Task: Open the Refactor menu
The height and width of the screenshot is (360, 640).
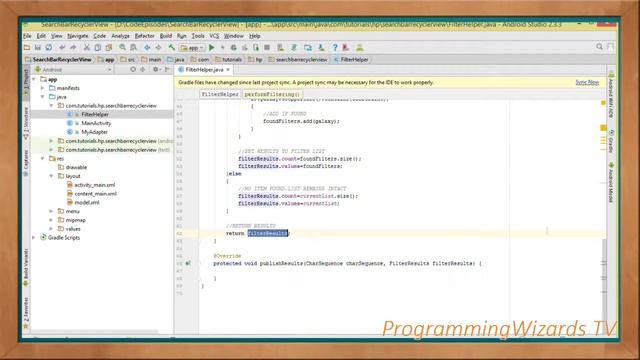Action: click(x=144, y=36)
